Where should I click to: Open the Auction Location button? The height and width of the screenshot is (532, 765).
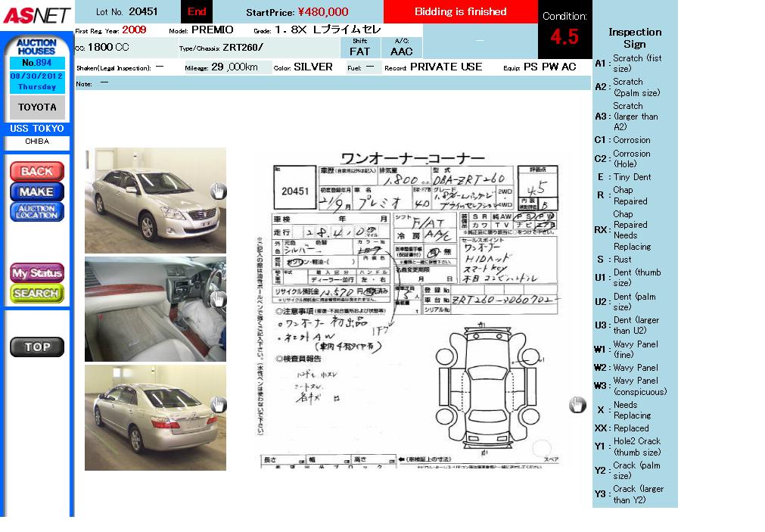(x=36, y=212)
